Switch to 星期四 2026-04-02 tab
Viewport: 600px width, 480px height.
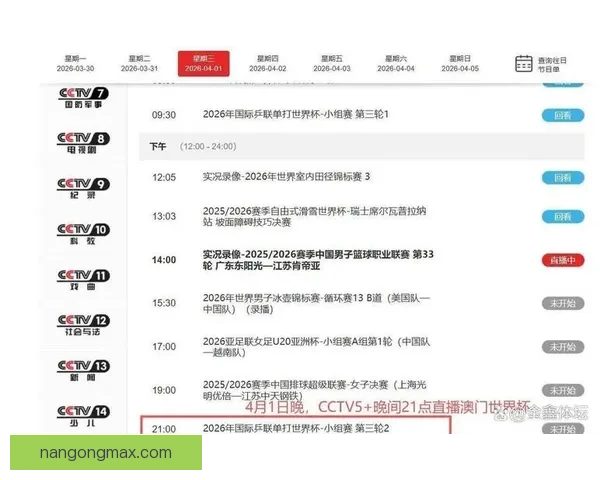tap(267, 64)
